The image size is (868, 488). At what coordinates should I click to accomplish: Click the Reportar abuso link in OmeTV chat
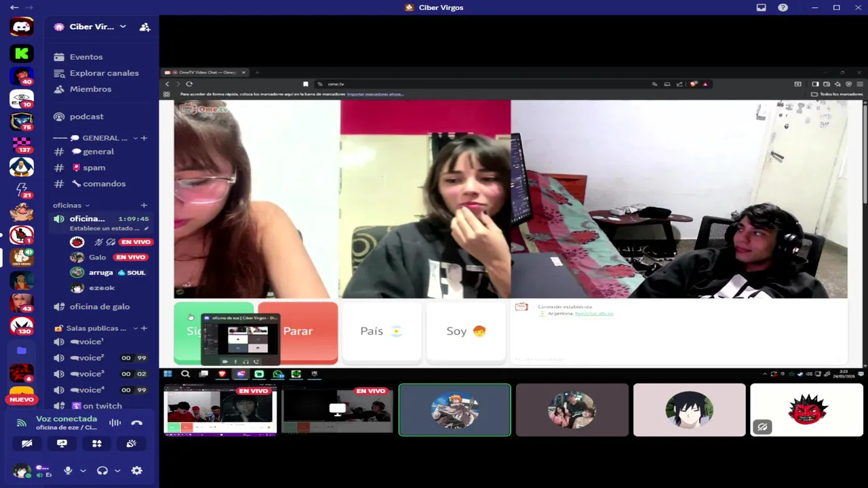[x=594, y=313]
